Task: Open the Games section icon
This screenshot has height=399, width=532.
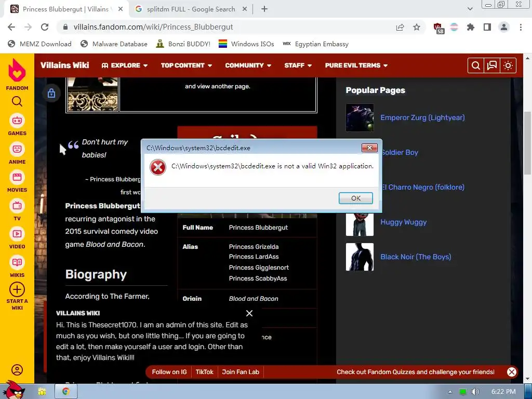Action: click(17, 121)
